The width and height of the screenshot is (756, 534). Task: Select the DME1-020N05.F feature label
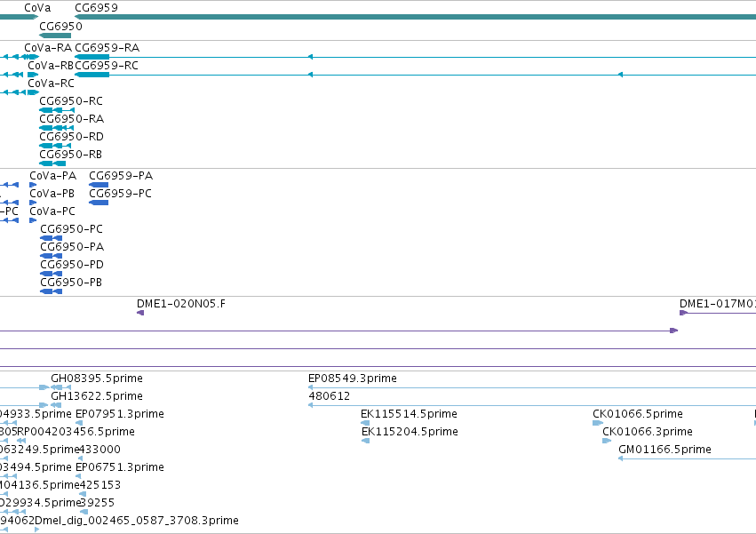181,304
